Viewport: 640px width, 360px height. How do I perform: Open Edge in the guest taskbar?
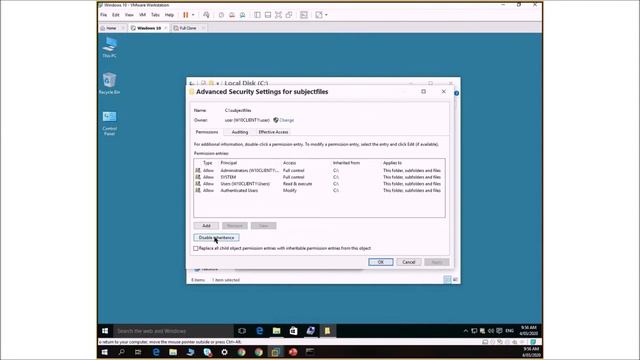tap(260, 331)
